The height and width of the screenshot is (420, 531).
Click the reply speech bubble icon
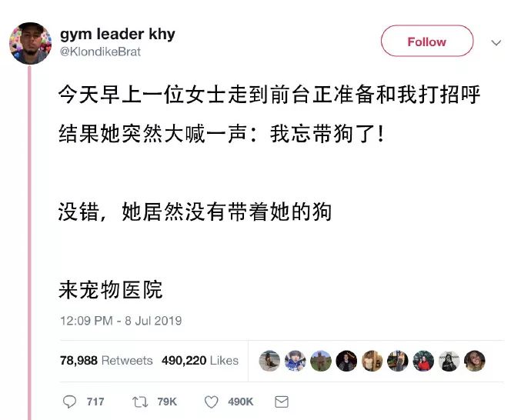click(x=69, y=402)
